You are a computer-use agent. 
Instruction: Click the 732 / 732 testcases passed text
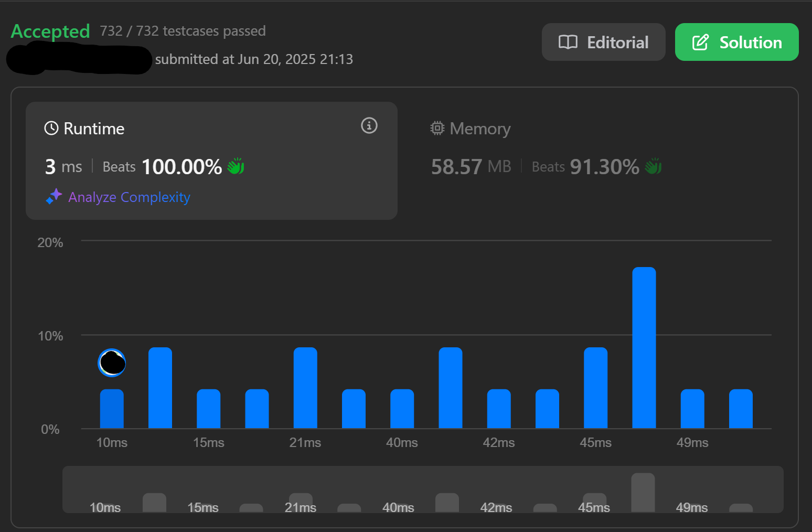[x=183, y=31]
